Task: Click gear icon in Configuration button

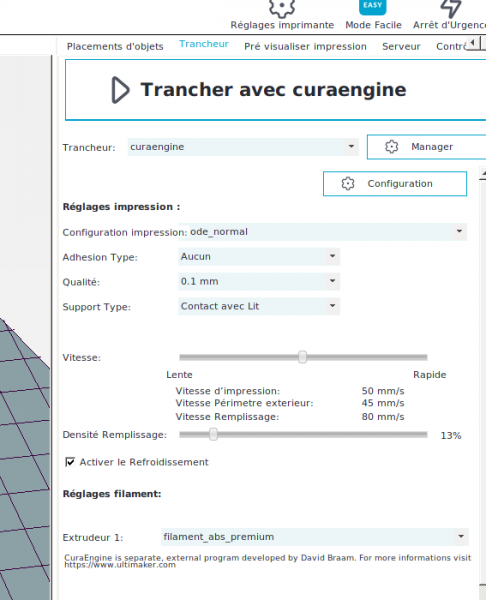Action: coord(348,184)
